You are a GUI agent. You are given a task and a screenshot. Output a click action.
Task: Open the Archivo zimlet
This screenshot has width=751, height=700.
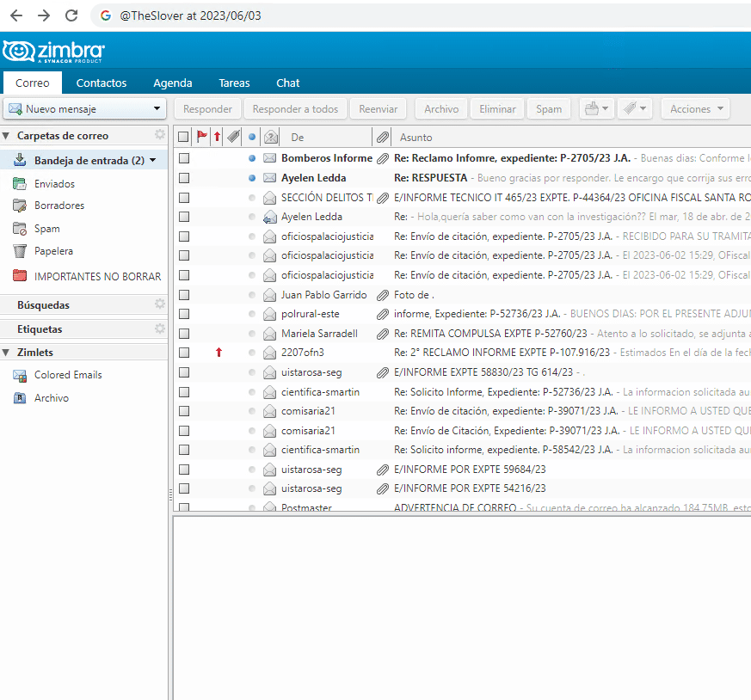click(52, 398)
